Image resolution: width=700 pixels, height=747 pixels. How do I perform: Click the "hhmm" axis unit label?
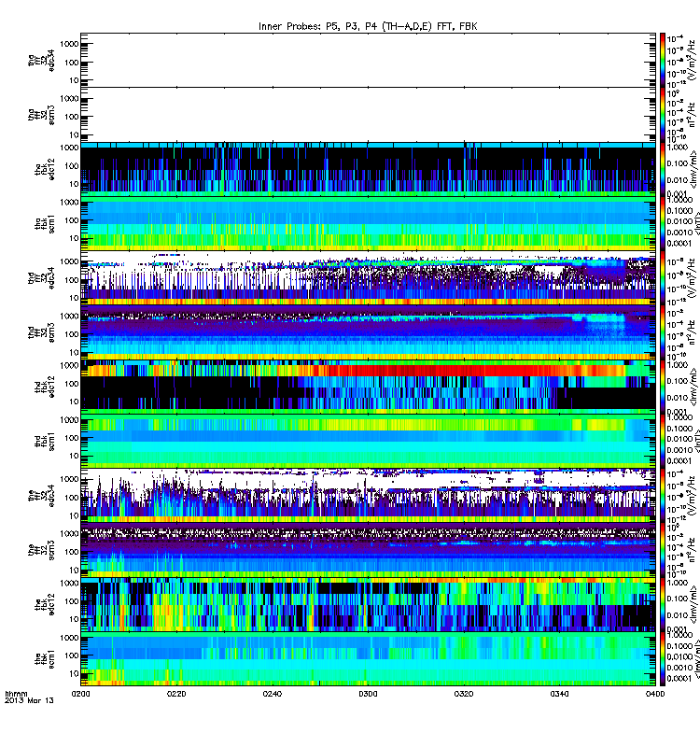(16, 694)
